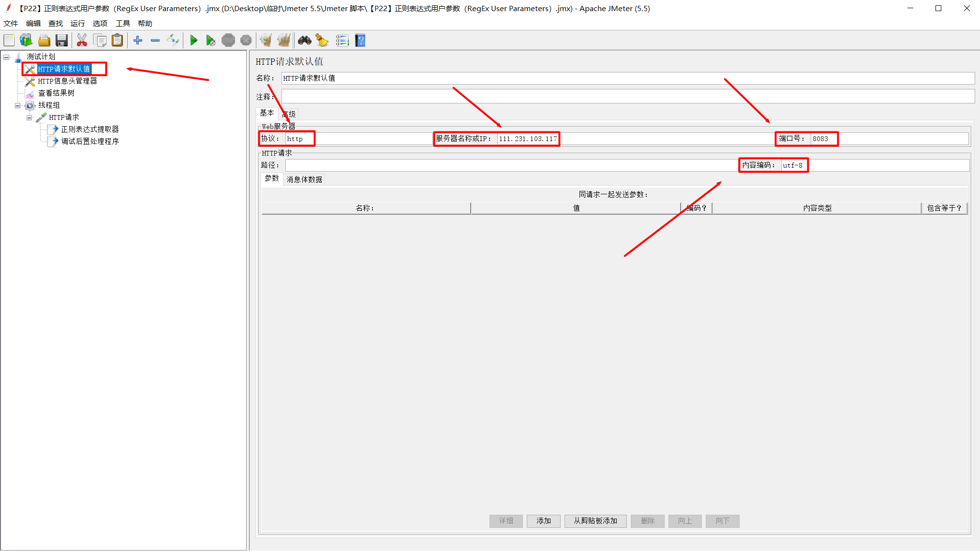Save the test plan with floppy icon
The image size is (980, 551).
(61, 41)
